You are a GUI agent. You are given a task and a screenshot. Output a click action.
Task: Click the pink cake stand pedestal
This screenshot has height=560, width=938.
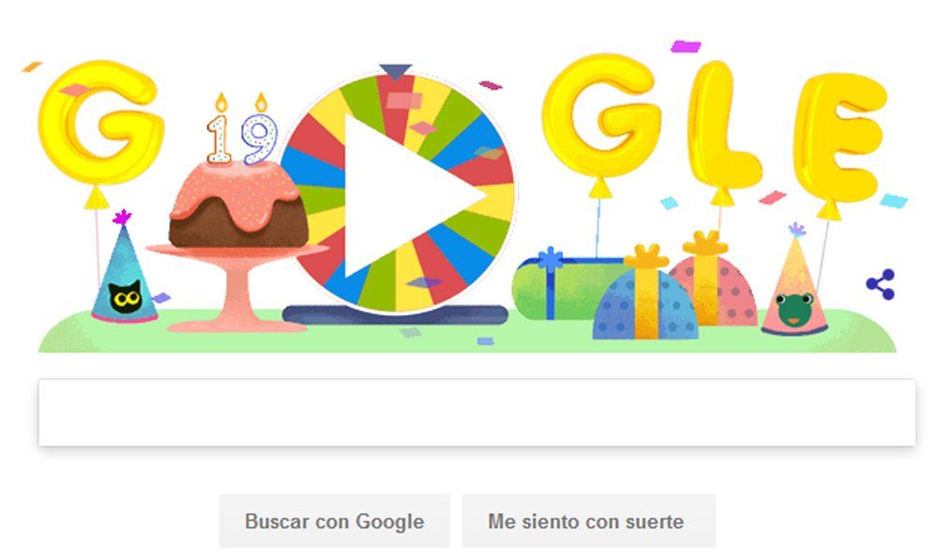pyautogui.click(x=235, y=288)
